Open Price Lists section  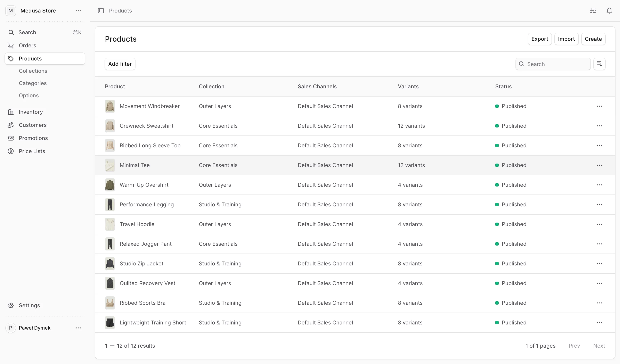tap(45, 151)
